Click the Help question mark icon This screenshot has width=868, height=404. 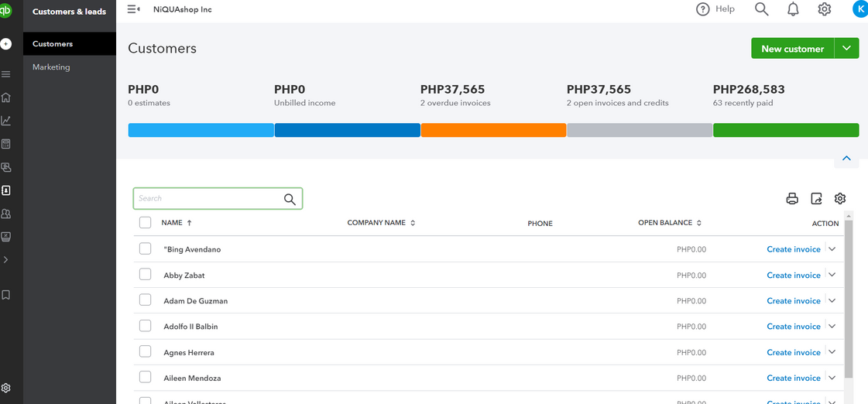703,9
